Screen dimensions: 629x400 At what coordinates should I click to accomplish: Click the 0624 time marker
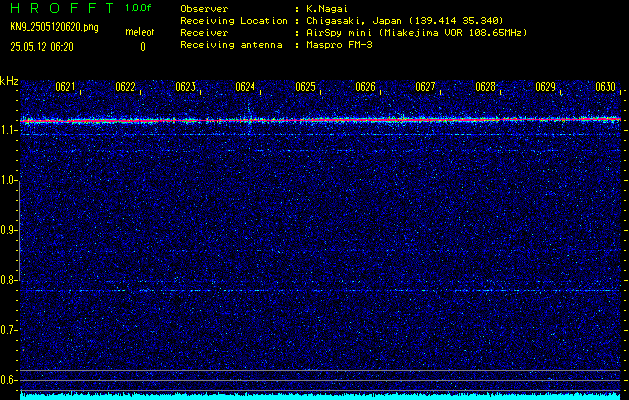(246, 87)
